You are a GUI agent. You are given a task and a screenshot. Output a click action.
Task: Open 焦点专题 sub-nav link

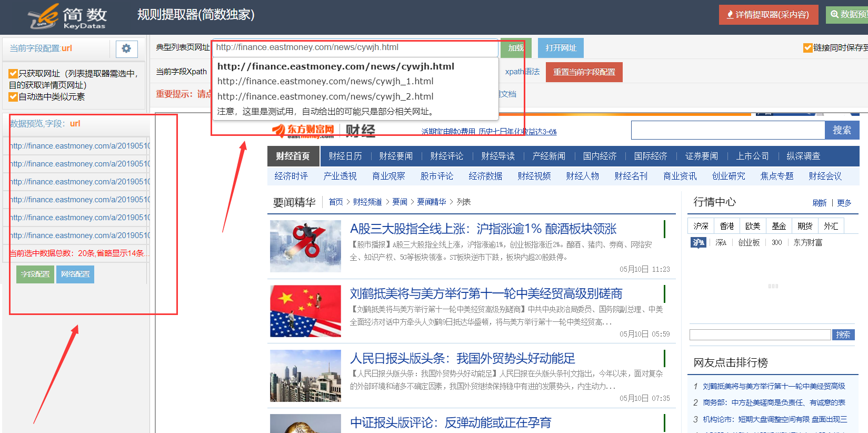click(777, 176)
